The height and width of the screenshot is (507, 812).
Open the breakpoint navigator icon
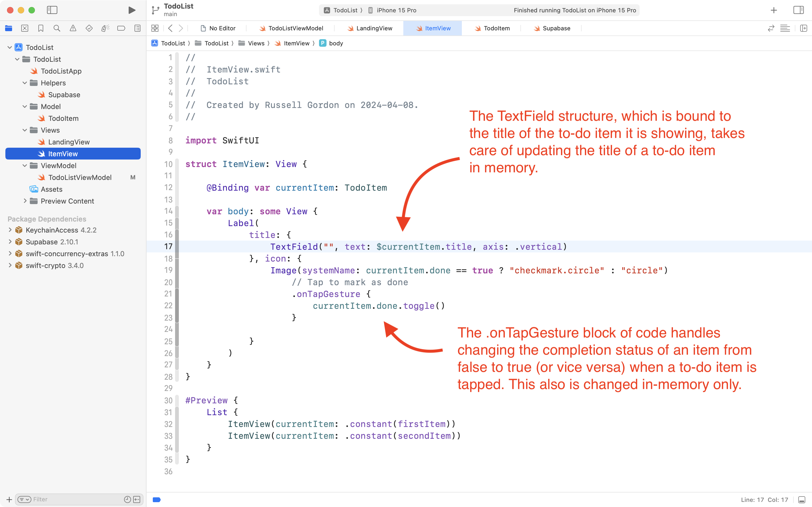(x=121, y=28)
